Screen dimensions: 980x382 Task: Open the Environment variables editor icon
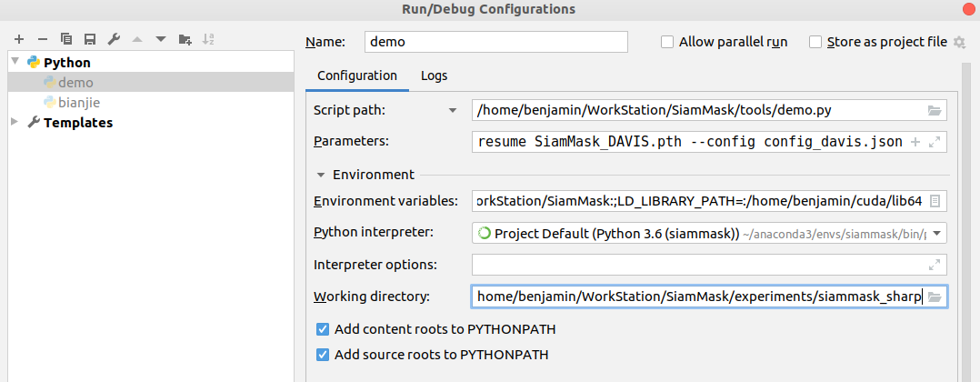[935, 201]
